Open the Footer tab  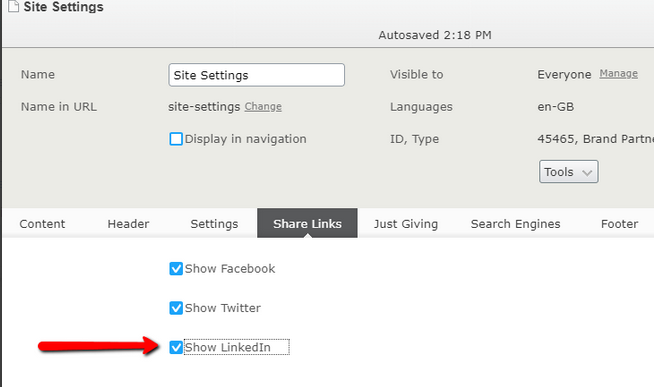pos(619,224)
